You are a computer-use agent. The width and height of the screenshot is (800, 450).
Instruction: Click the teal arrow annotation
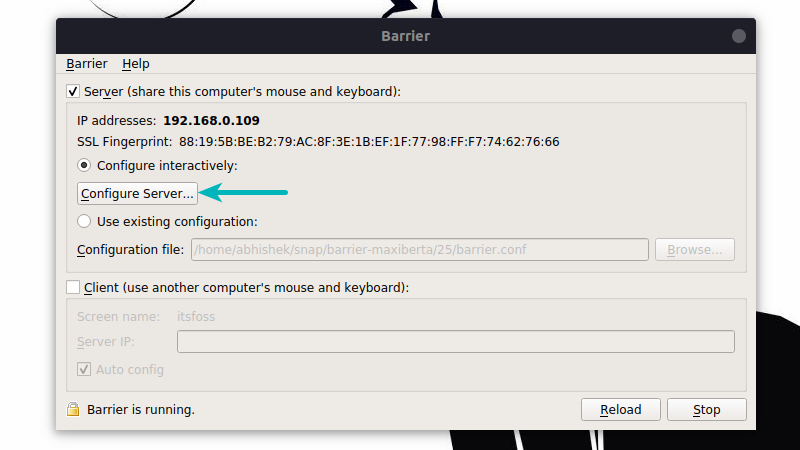point(243,192)
